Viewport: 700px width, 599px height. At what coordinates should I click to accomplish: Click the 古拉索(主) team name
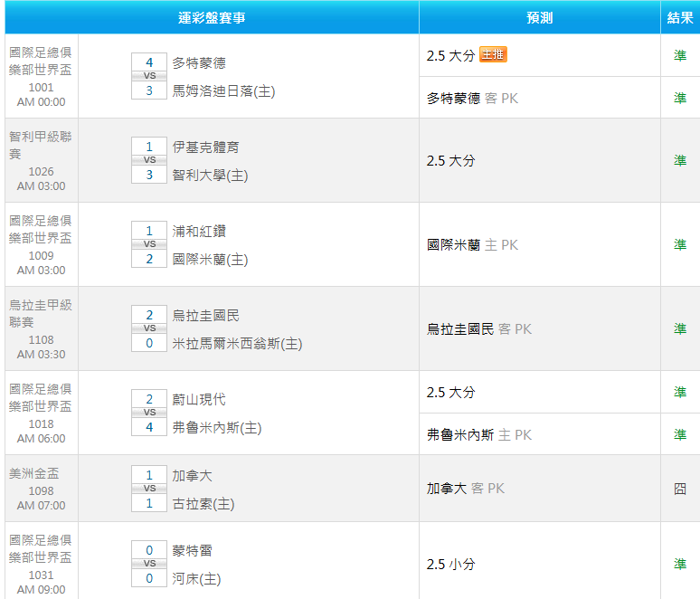[x=203, y=504]
